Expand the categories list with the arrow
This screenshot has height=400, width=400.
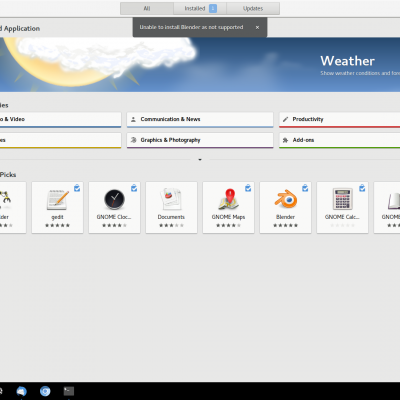coord(200,160)
